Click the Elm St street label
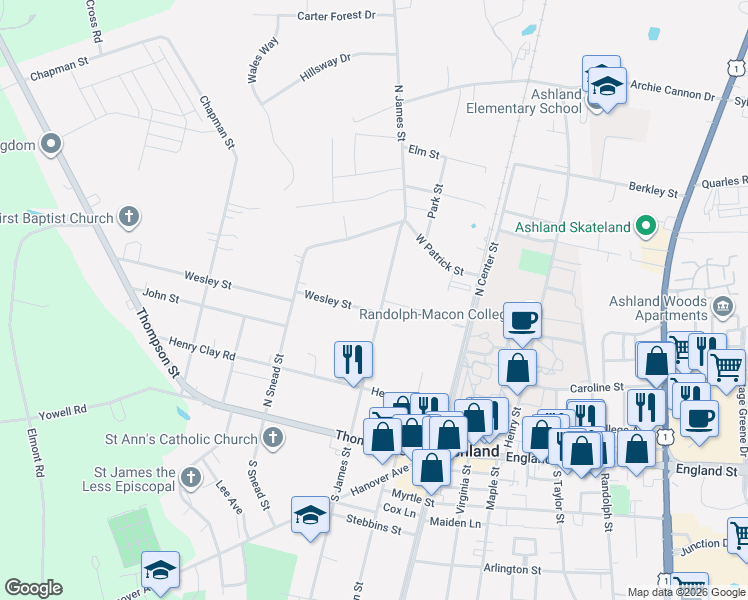Image resolution: width=748 pixels, height=600 pixels. click(x=424, y=152)
